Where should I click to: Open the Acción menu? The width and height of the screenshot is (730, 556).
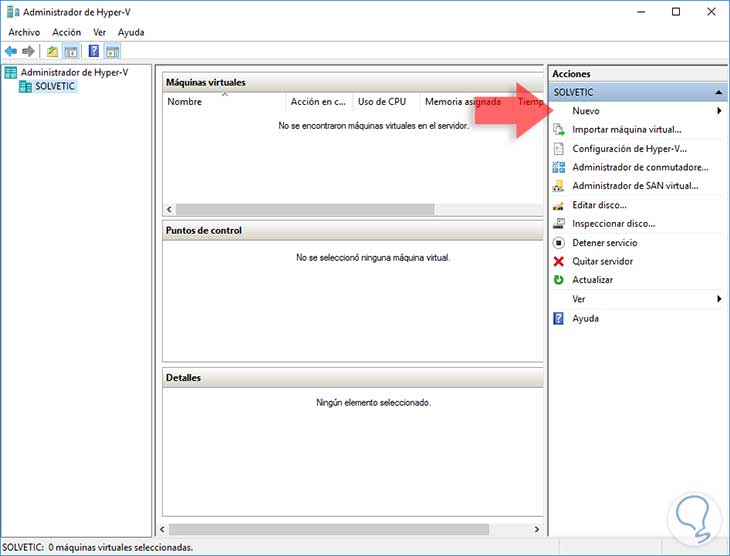tap(67, 32)
